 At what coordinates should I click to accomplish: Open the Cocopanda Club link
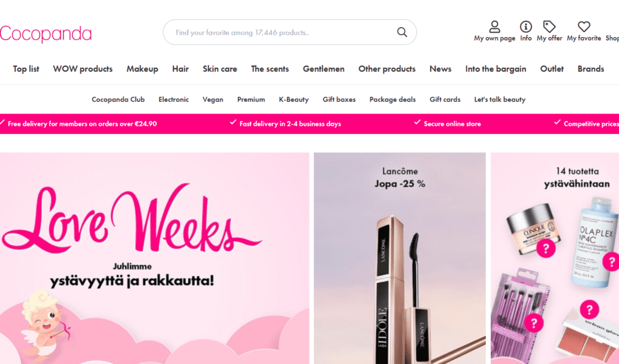[x=118, y=99]
